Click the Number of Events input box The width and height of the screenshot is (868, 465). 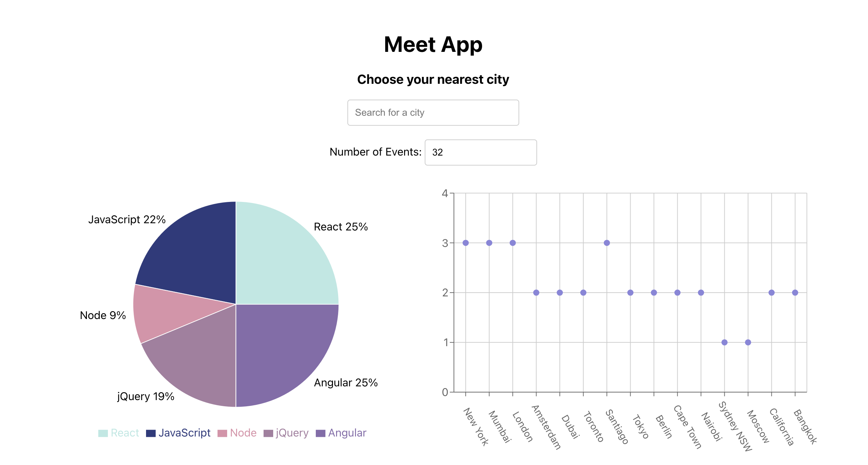480,152
